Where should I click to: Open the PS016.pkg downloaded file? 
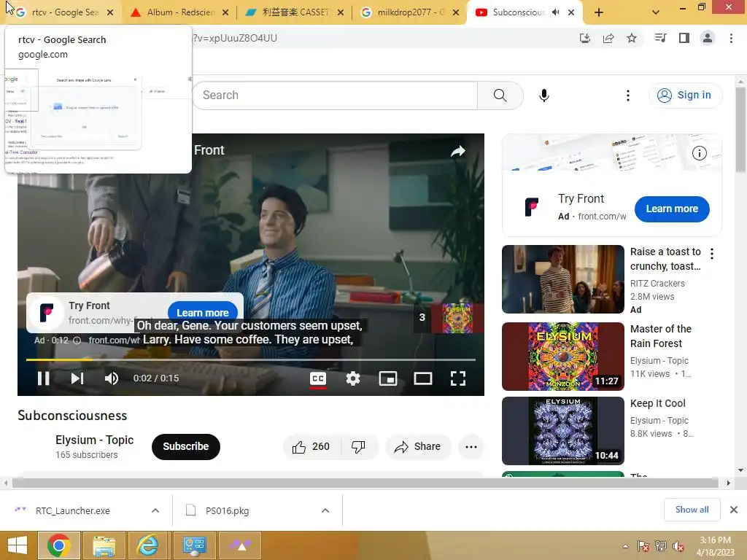point(228,511)
